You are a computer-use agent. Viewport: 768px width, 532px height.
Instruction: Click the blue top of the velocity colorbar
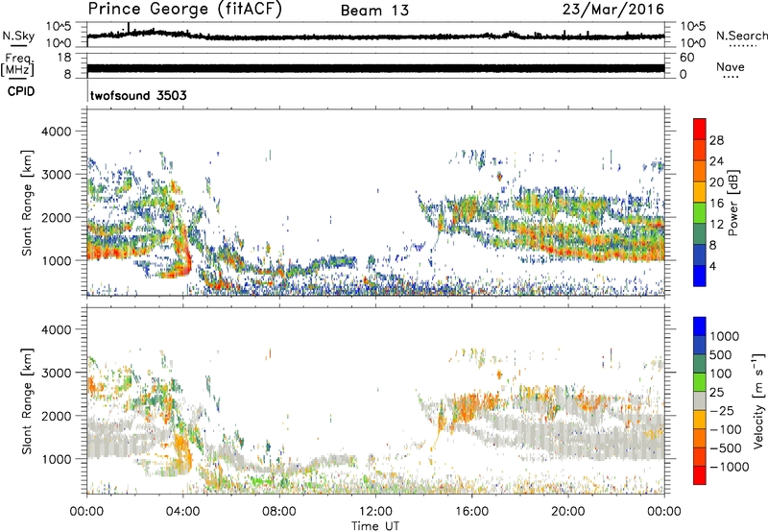click(x=700, y=326)
